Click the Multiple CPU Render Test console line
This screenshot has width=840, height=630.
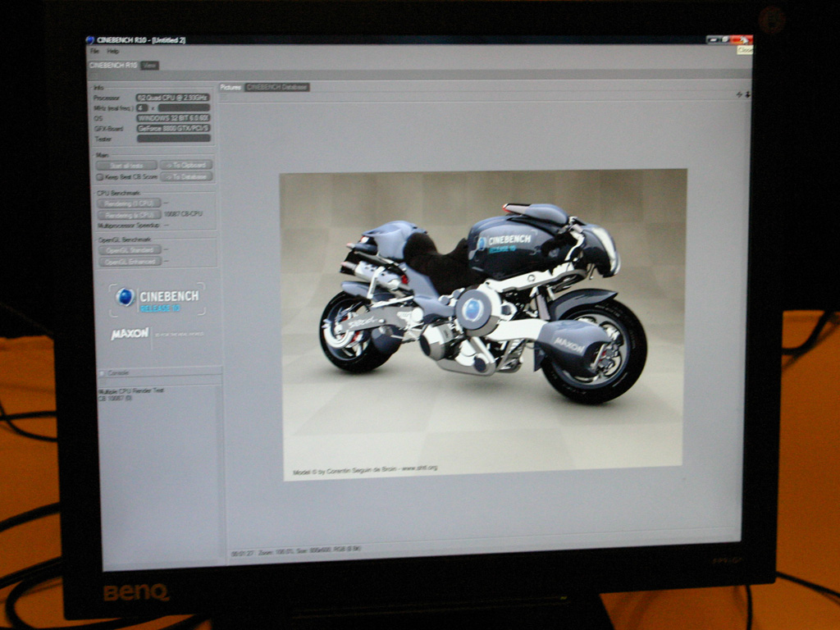[x=131, y=390]
